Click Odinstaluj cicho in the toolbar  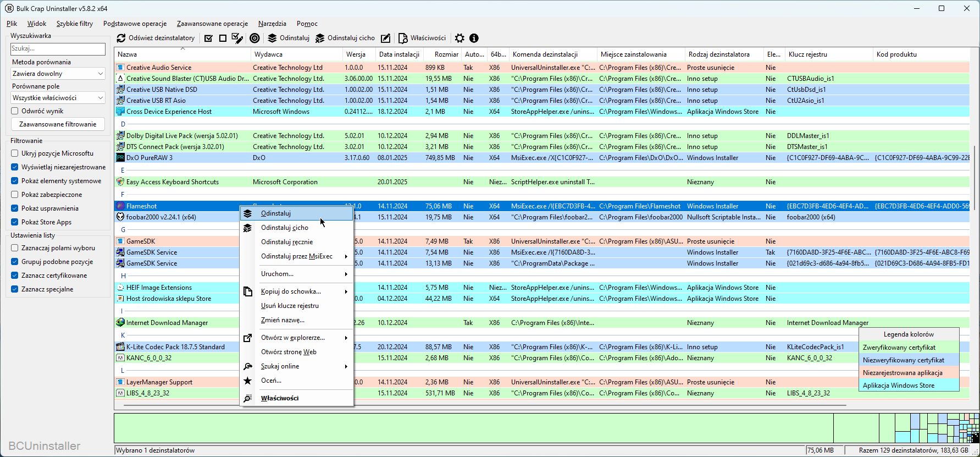(345, 38)
